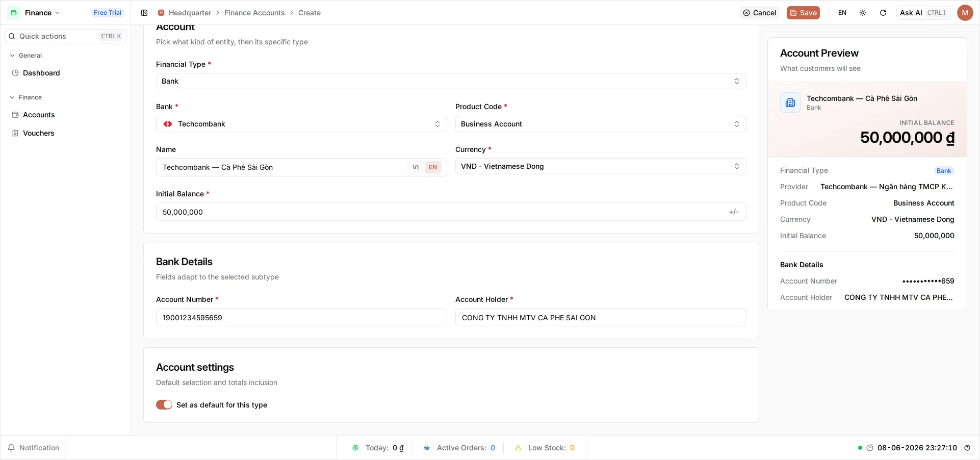Toggle balance sign with +/- button
The width and height of the screenshot is (980, 460).
point(734,212)
